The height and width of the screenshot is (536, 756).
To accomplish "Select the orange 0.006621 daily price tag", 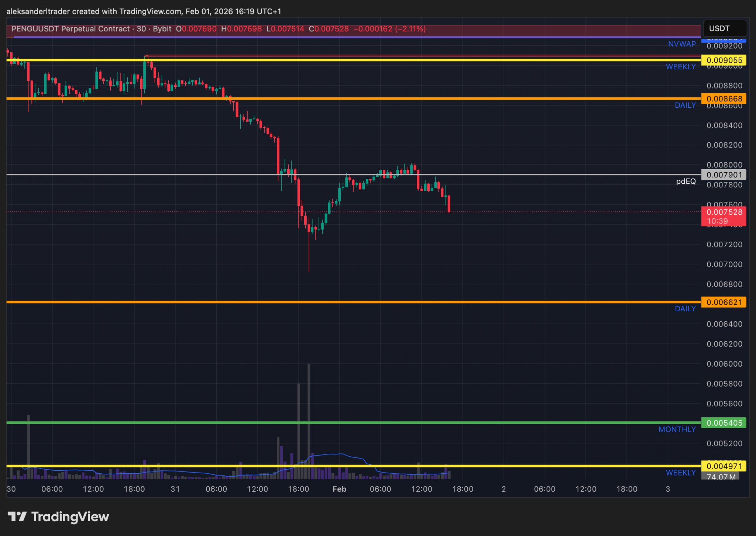I will coord(724,302).
